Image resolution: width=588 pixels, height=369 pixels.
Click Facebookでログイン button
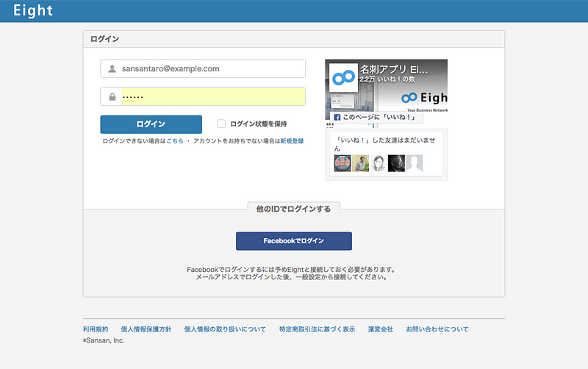(294, 241)
